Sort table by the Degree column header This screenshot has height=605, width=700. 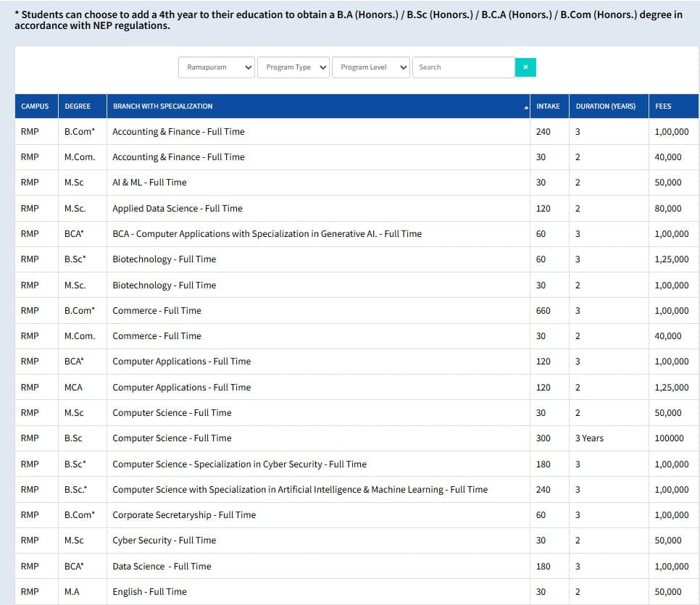78,107
